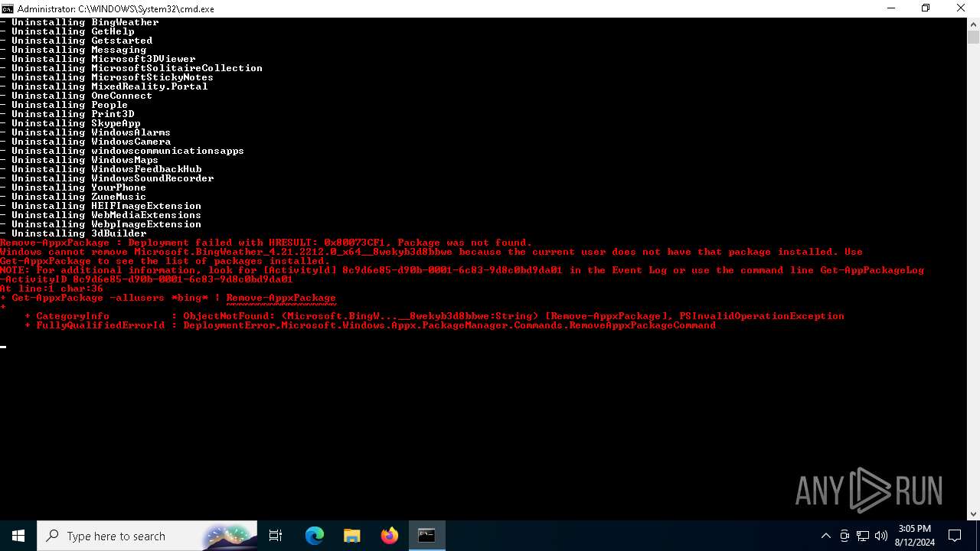Viewport: 980px width, 551px height.
Task: Click the 'Uninstalling People' line
Action: click(64, 105)
